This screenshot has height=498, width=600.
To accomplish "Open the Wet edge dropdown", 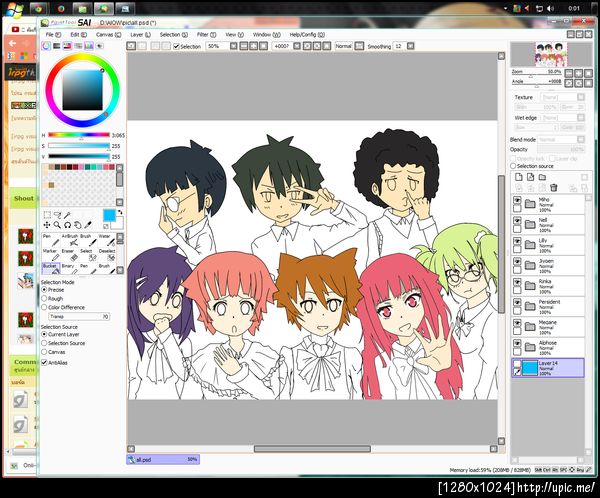I will [x=581, y=118].
